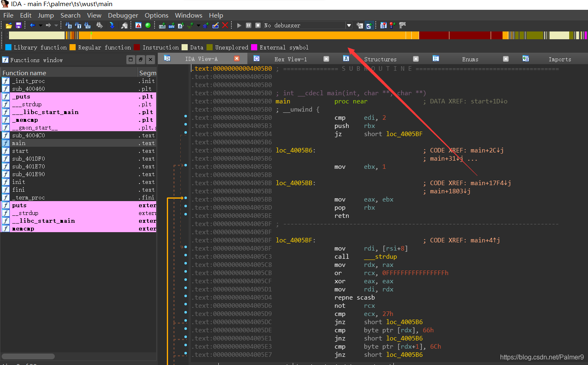Viewport: 588px width, 365px height.
Task: Click the binoculars text search icon
Action: click(78, 25)
